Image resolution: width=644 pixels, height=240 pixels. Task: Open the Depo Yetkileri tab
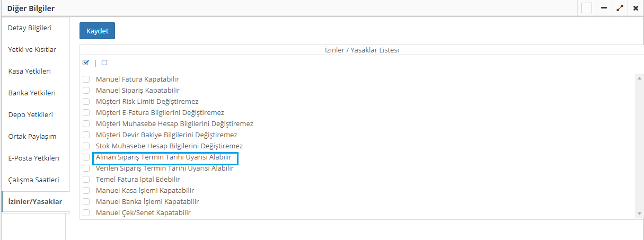tap(30, 114)
